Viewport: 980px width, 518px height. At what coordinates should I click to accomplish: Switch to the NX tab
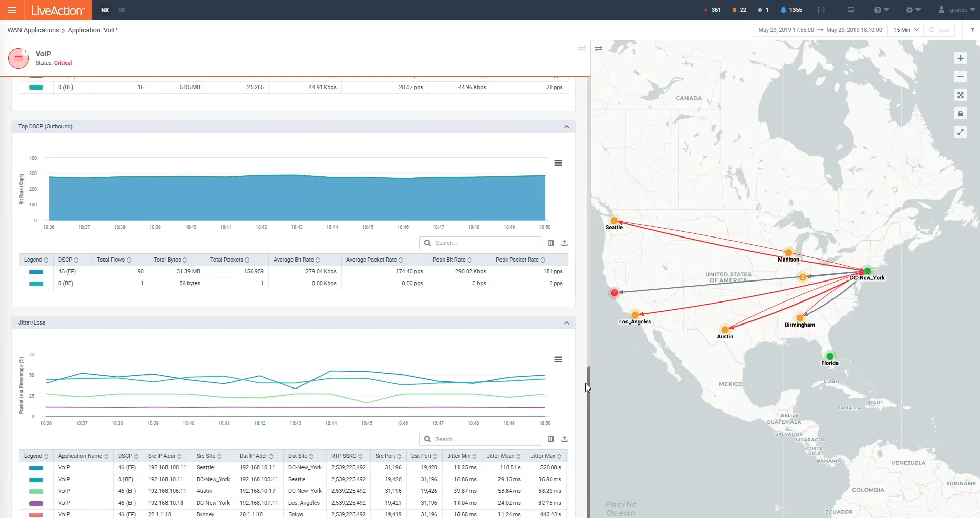[105, 10]
